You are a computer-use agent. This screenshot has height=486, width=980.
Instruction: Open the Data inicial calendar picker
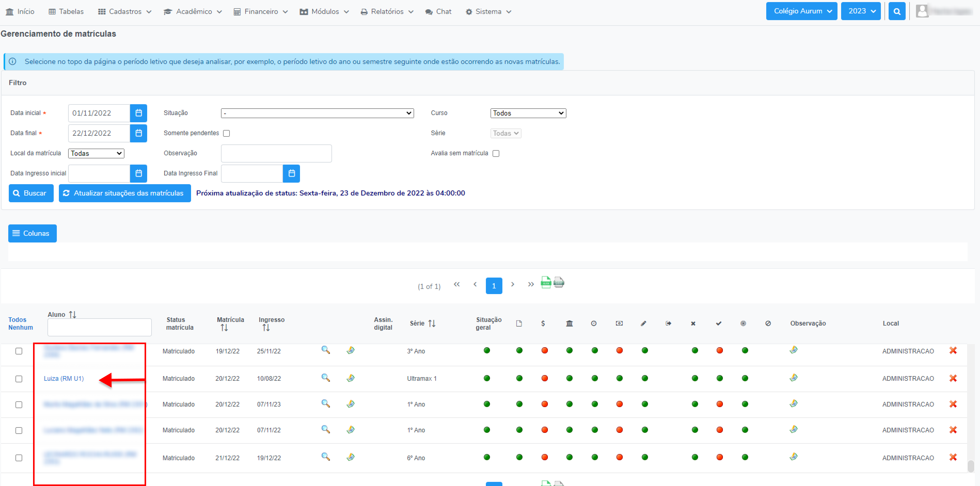tap(138, 113)
